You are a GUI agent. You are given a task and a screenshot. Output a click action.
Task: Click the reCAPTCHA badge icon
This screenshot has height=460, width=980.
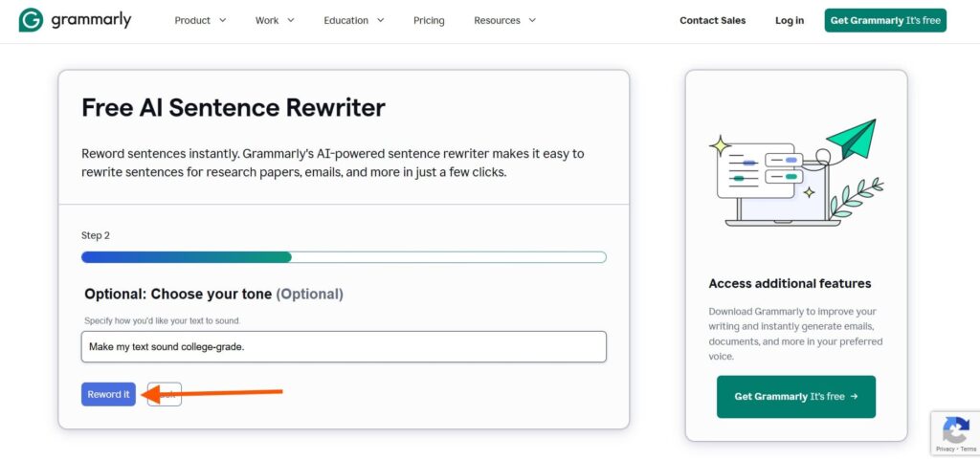click(956, 429)
